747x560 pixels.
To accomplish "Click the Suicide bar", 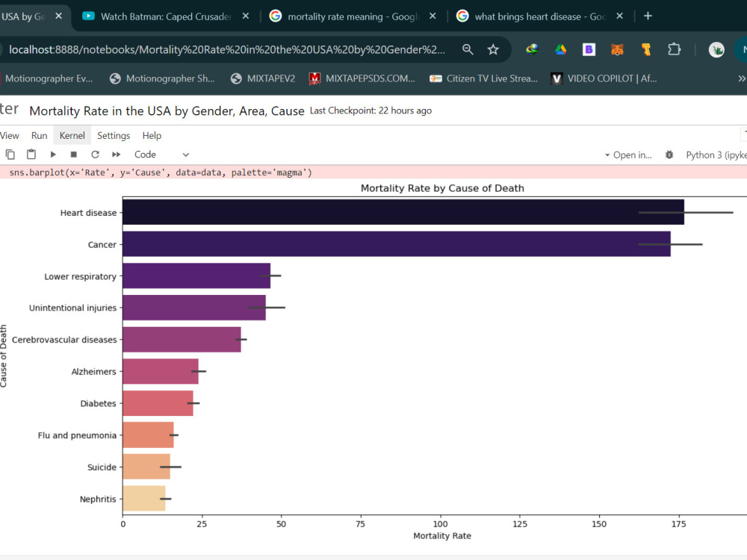I will coord(146,467).
